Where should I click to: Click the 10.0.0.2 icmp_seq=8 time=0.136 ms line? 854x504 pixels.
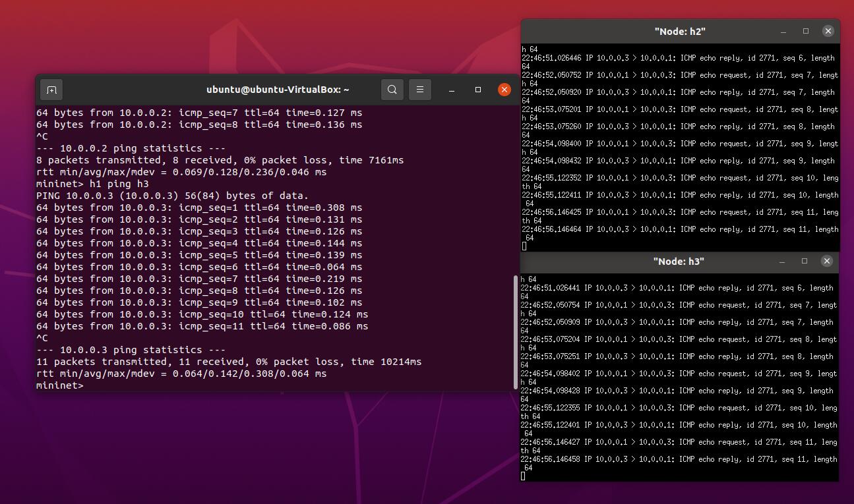[x=199, y=125]
